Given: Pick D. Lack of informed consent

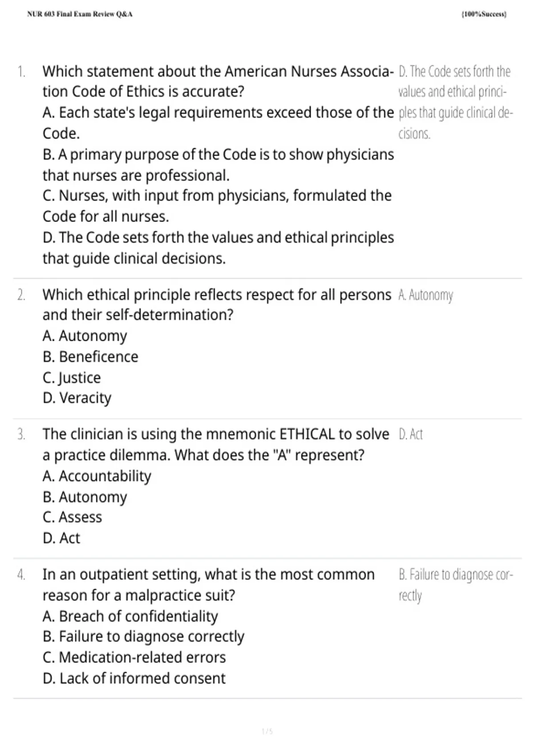Looking at the screenshot, I should pos(134,678).
